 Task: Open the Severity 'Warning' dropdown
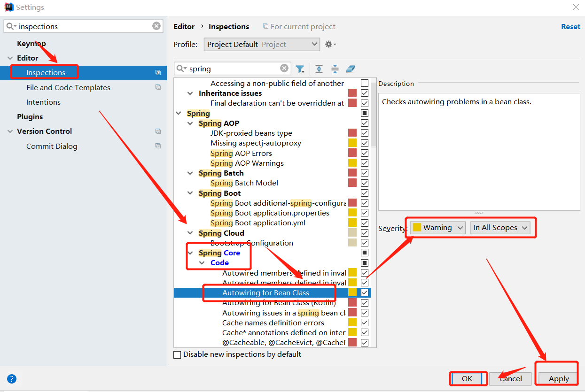click(x=437, y=228)
